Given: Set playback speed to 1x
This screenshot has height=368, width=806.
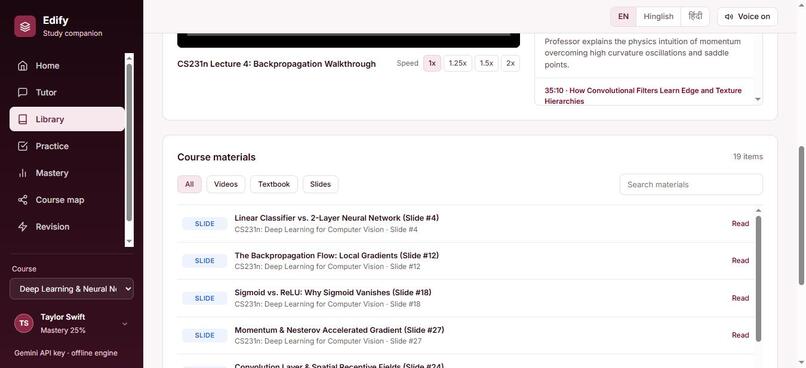Looking at the screenshot, I should [x=432, y=63].
